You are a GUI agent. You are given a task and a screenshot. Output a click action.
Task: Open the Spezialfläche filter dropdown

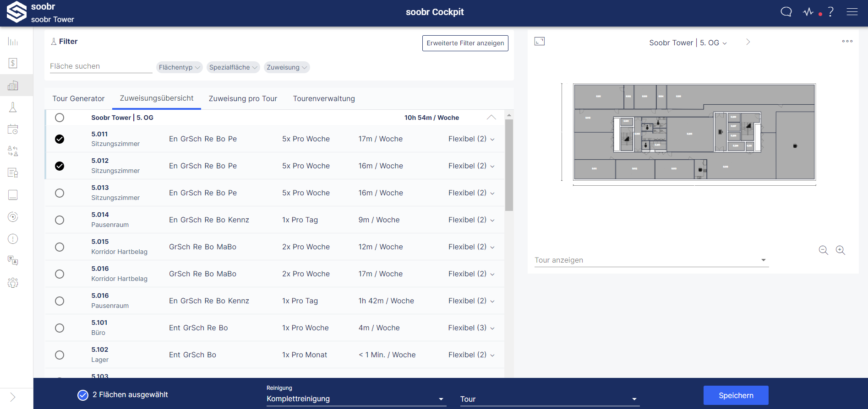click(233, 67)
